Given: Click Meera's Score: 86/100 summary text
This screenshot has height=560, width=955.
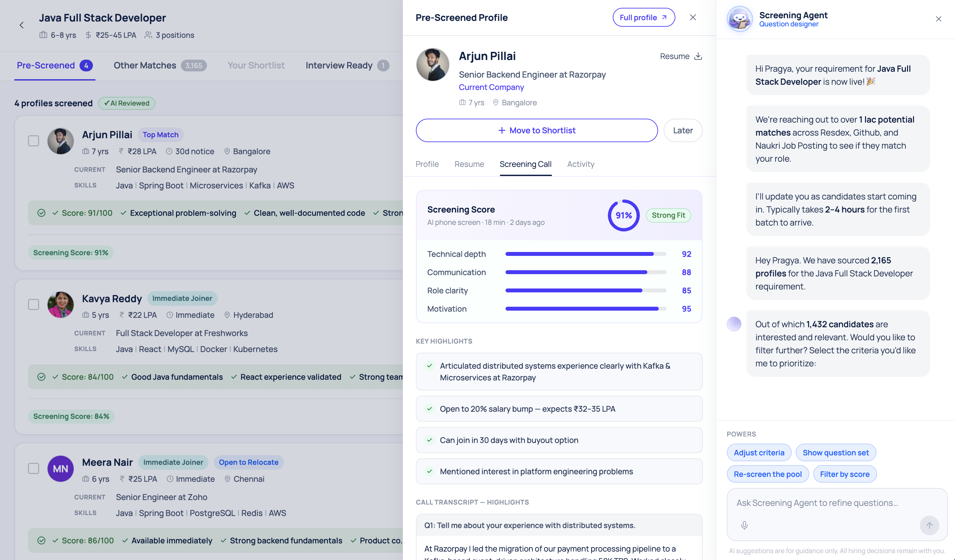Looking at the screenshot, I should click(88, 541).
